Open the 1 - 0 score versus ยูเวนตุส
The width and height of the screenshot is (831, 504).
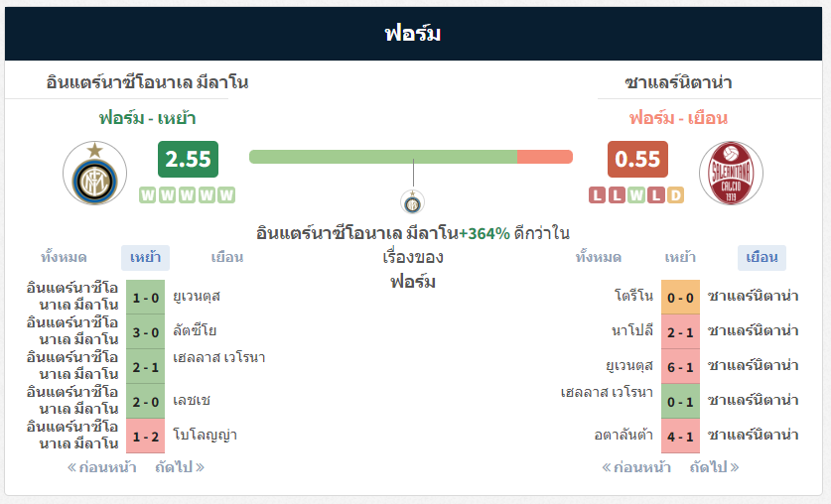(146, 296)
